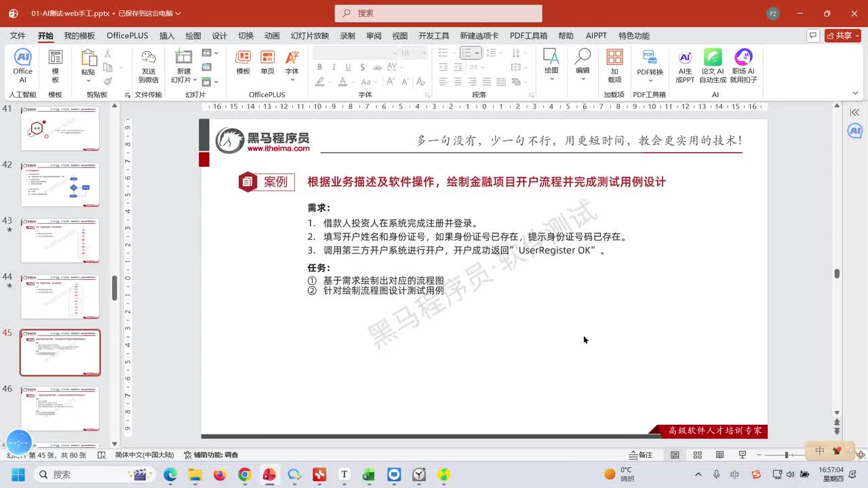Switch to 切换 ribbon tab
The height and width of the screenshot is (488, 868).
245,36
